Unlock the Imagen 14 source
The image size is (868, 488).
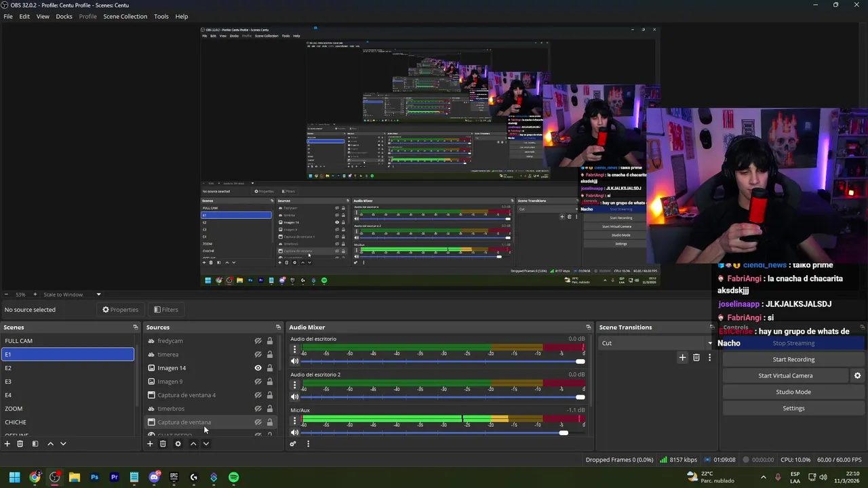[x=269, y=368]
